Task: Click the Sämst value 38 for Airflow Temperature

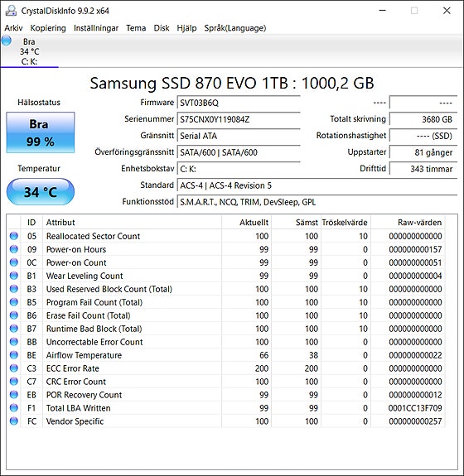Action: coord(313,355)
